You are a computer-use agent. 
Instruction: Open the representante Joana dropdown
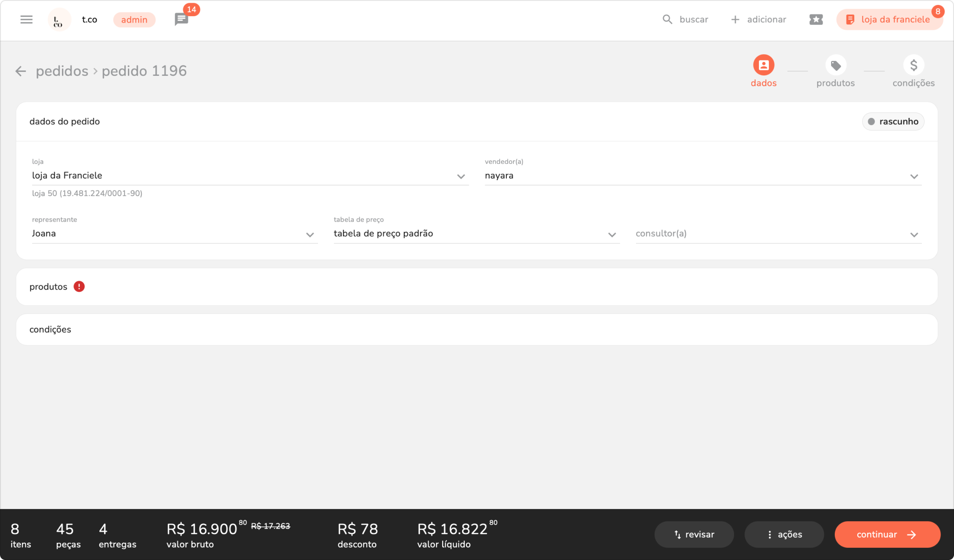click(x=310, y=234)
